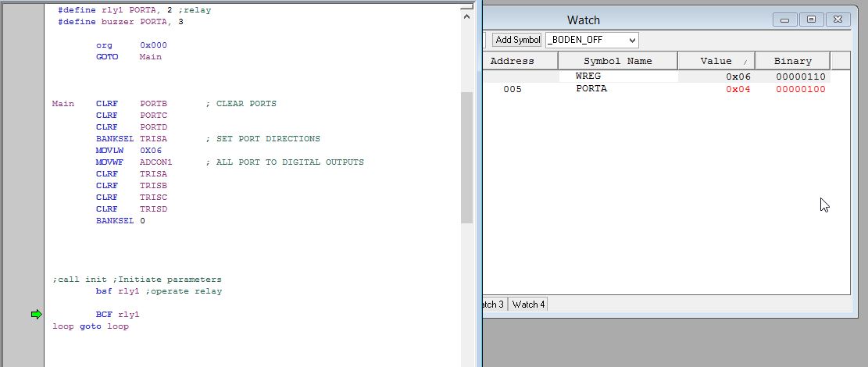Click the Add Symbol button

coord(517,40)
